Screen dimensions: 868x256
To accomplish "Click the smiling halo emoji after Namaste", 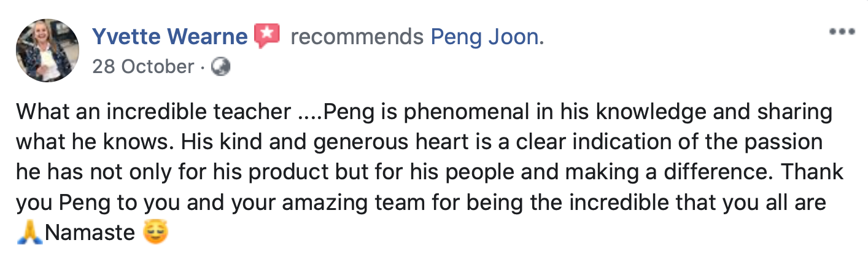I will tap(155, 233).
